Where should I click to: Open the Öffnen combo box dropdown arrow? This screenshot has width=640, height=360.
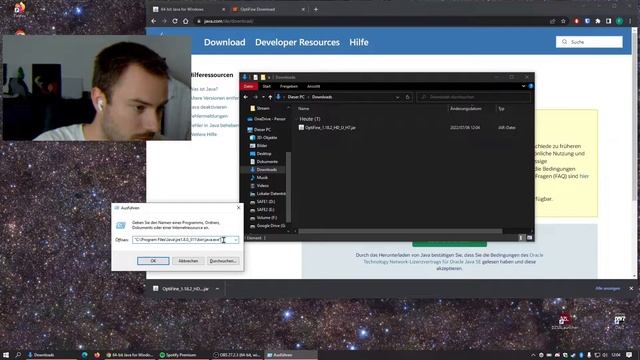tap(236, 240)
